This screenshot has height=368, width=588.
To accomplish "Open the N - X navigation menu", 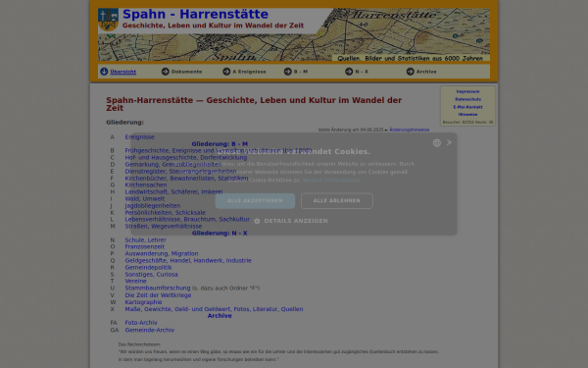I will [362, 72].
